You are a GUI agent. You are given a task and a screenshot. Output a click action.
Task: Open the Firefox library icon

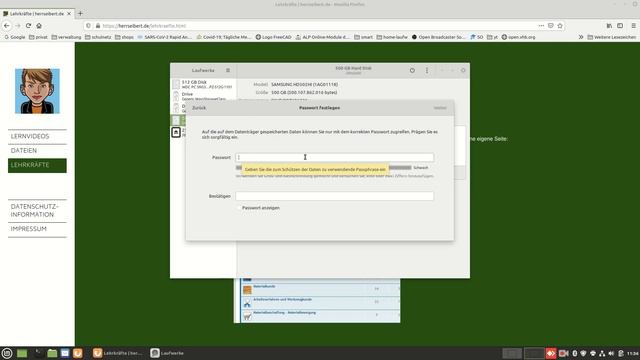(x=609, y=25)
